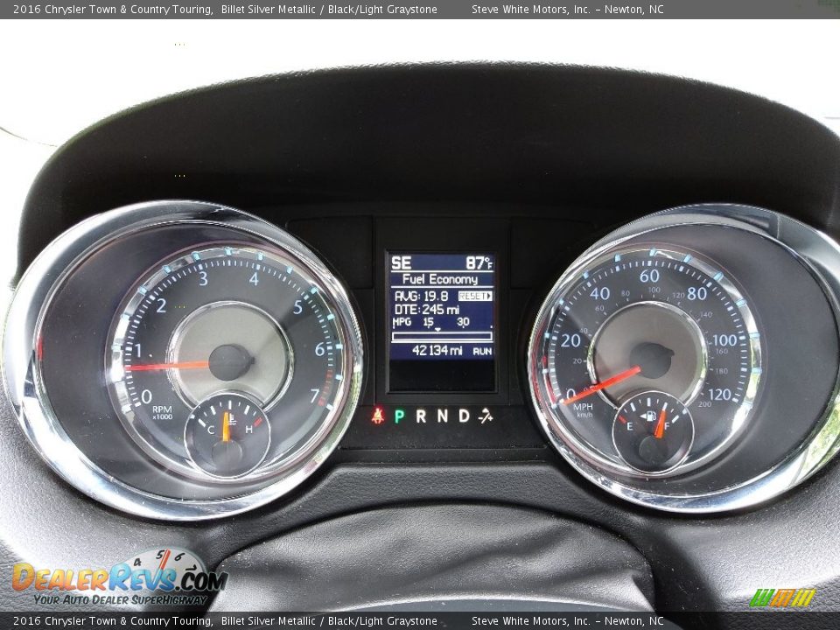Click the plus/minus gear select icon next to D

[x=486, y=416]
